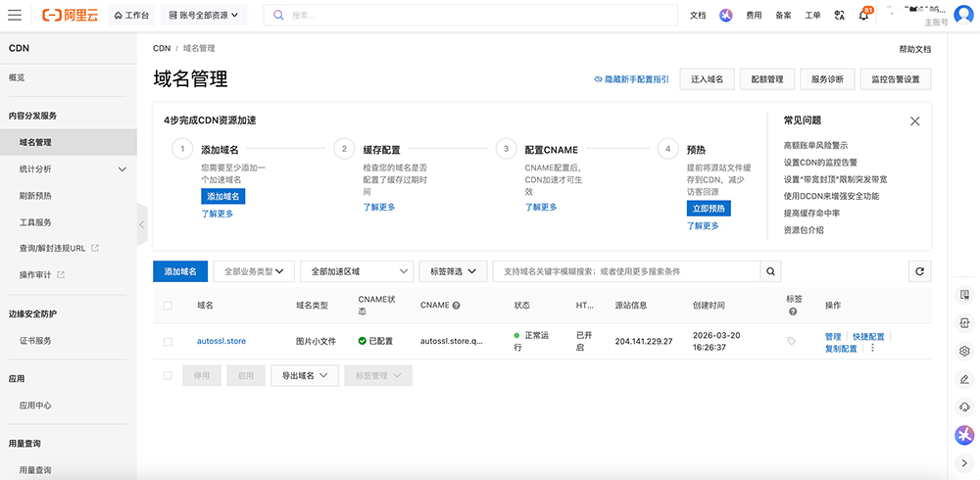This screenshot has height=480, width=980.
Task: Click the settings gear in right sidebar
Action: [x=964, y=351]
